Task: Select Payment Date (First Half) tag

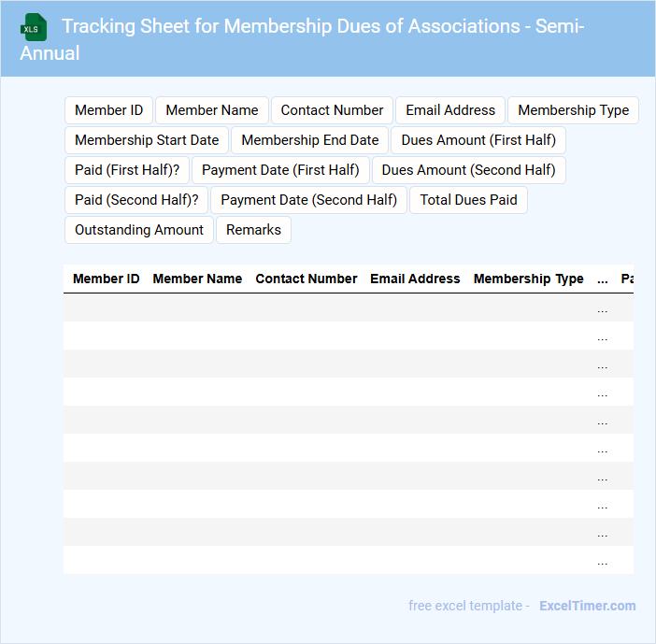Action: click(x=280, y=170)
